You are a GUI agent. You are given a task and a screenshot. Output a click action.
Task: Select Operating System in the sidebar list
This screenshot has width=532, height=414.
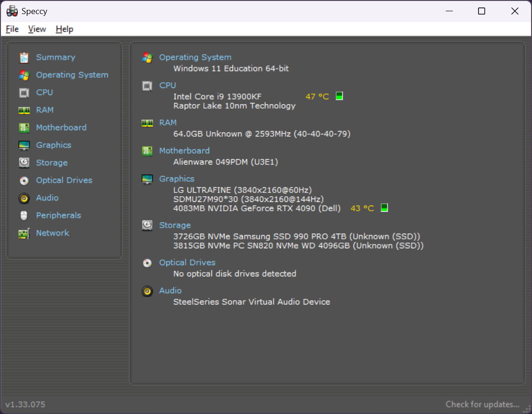pyautogui.click(x=72, y=75)
